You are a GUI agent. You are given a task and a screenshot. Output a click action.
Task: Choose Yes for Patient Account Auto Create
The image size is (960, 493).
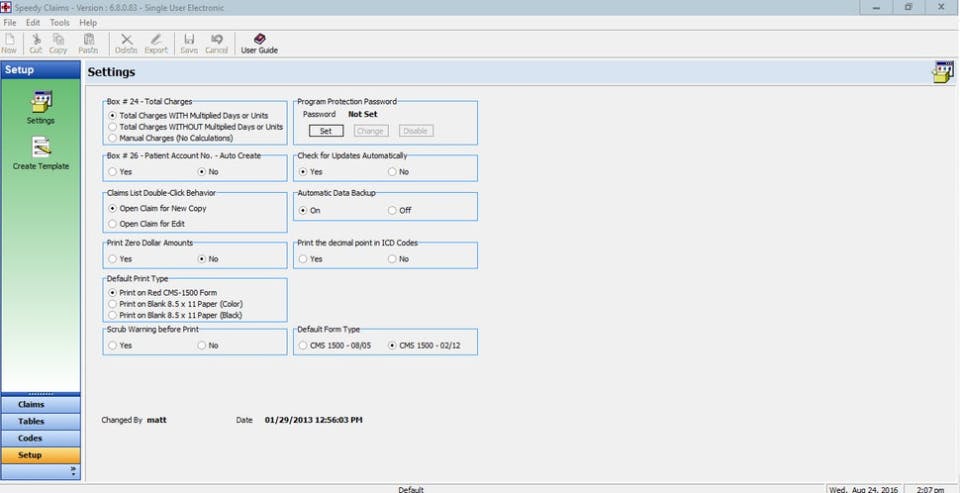click(112, 171)
